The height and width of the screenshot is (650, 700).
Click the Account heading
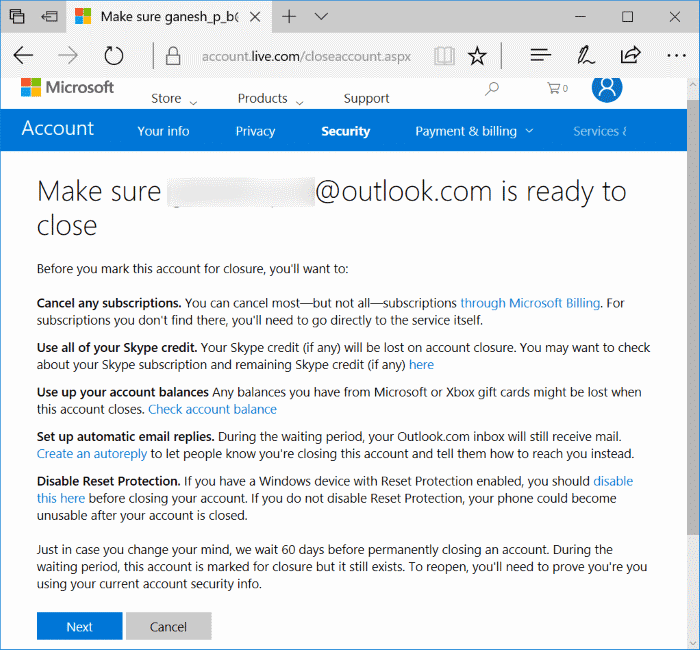(x=58, y=129)
